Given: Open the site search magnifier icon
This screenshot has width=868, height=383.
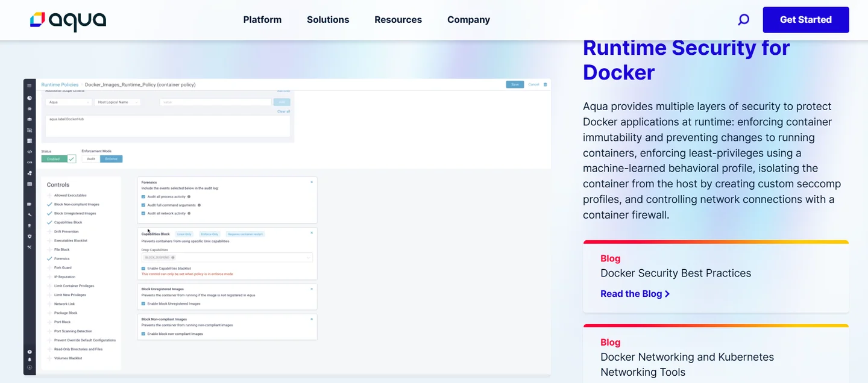Looking at the screenshot, I should point(744,20).
